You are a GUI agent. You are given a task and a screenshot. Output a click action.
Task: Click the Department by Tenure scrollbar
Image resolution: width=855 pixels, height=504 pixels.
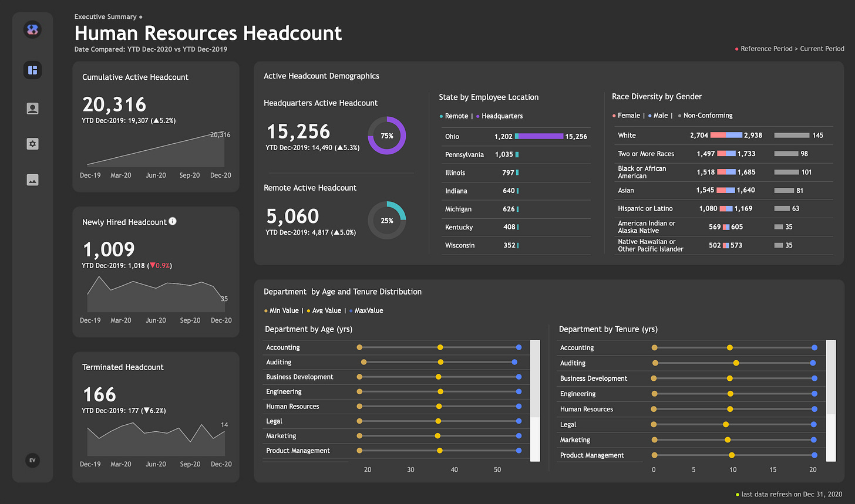click(831, 377)
